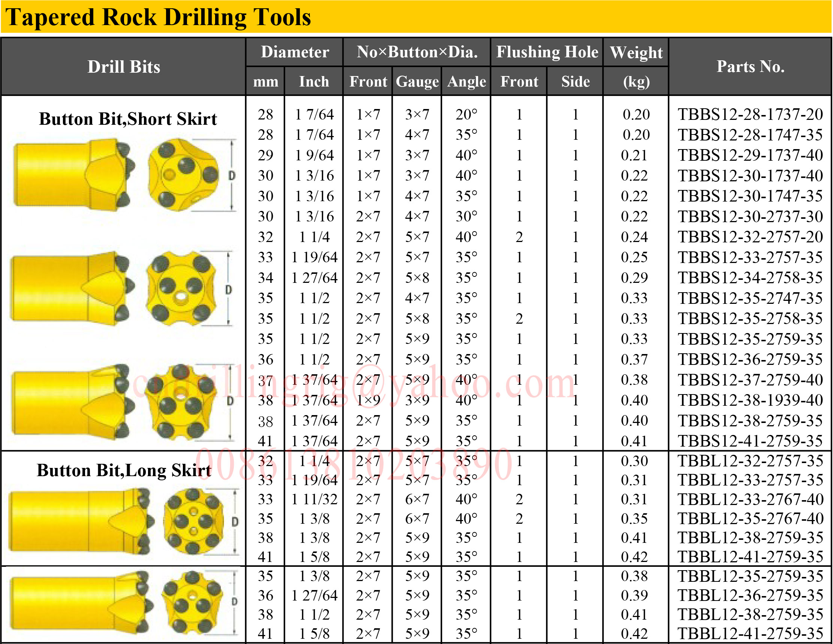Click the '1 9/64' inch value
This screenshot has height=644, width=833.
pyautogui.click(x=314, y=155)
